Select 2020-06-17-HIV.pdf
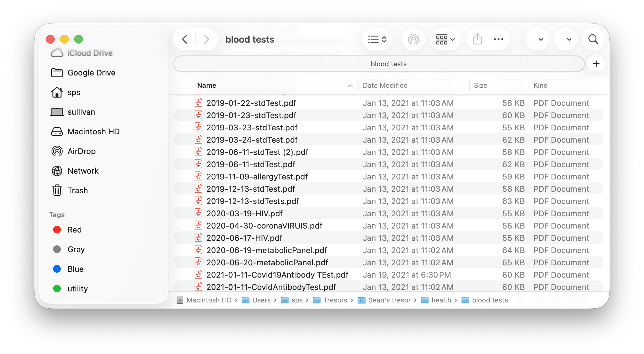644x354 pixels. click(x=389, y=238)
